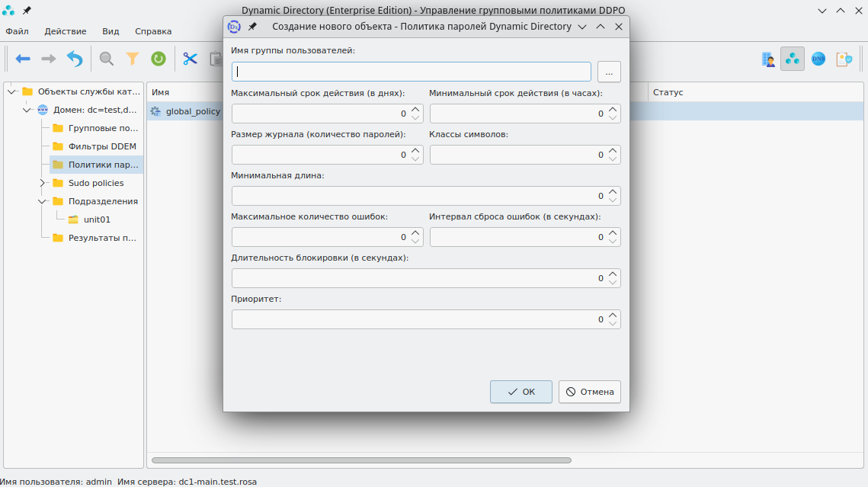The image size is (868, 487).
Task: Increase the priority spinner value
Action: pos(613,315)
